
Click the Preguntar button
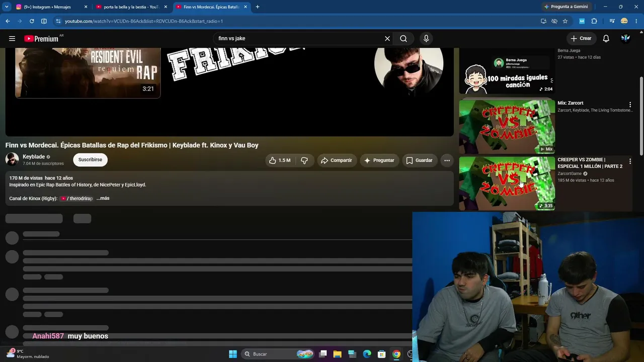[379, 160]
